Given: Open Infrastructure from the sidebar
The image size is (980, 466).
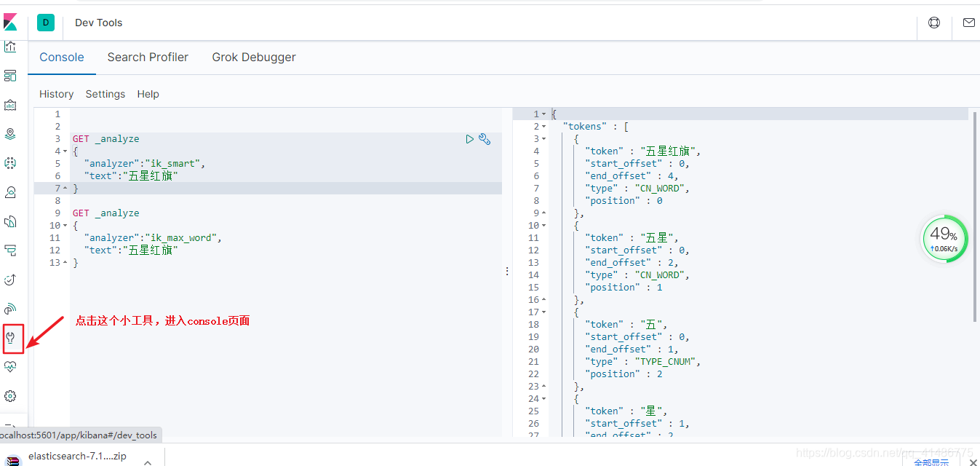Looking at the screenshot, I should 10,192.
